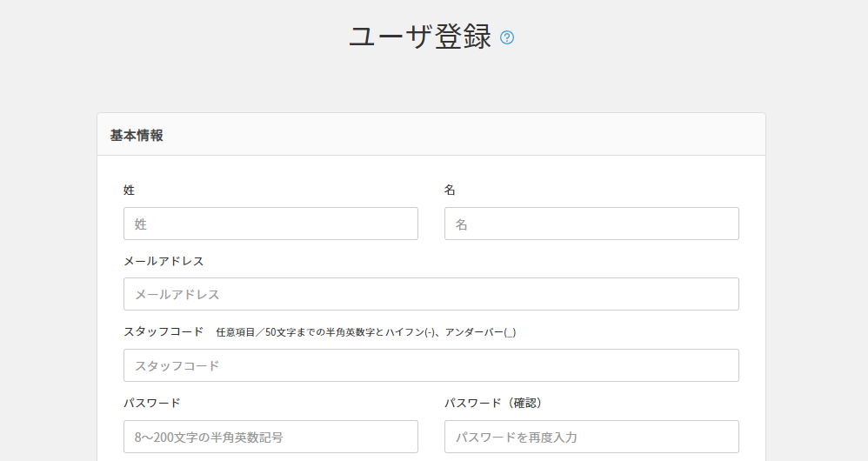Select the スタッフコード input box
Screen dimensions: 868x461
click(431, 365)
